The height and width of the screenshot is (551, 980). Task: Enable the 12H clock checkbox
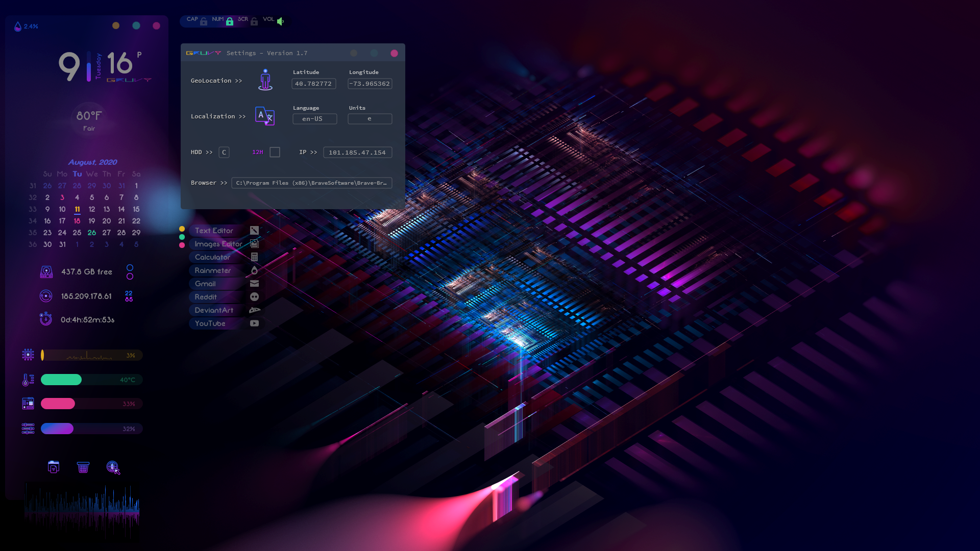[x=275, y=152]
